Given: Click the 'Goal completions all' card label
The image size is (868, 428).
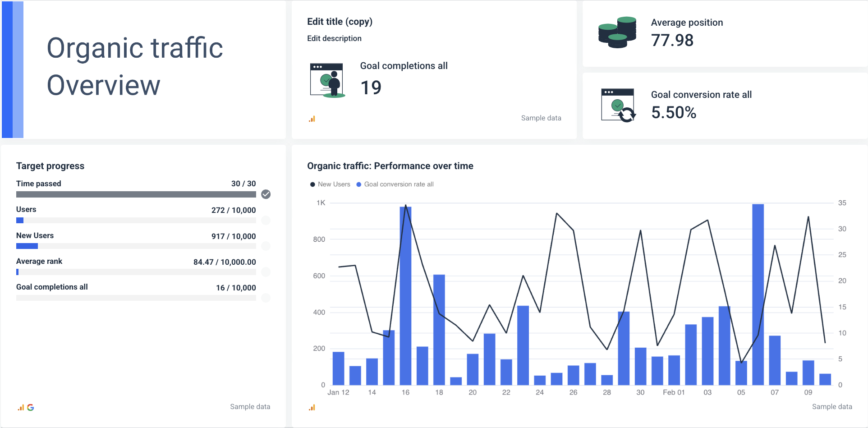Looking at the screenshot, I should [404, 66].
